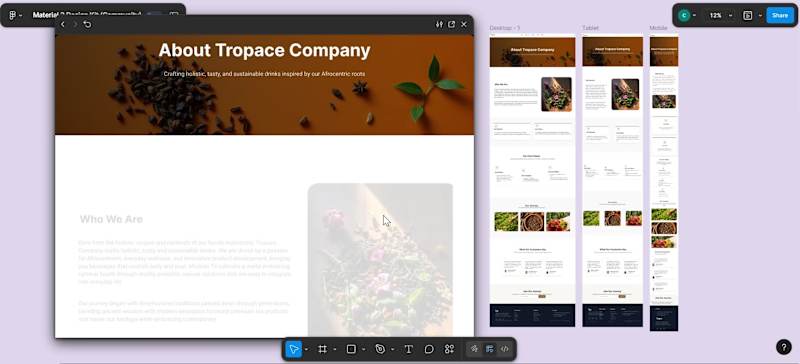Open the help question mark button
The height and width of the screenshot is (364, 800).
click(x=784, y=347)
